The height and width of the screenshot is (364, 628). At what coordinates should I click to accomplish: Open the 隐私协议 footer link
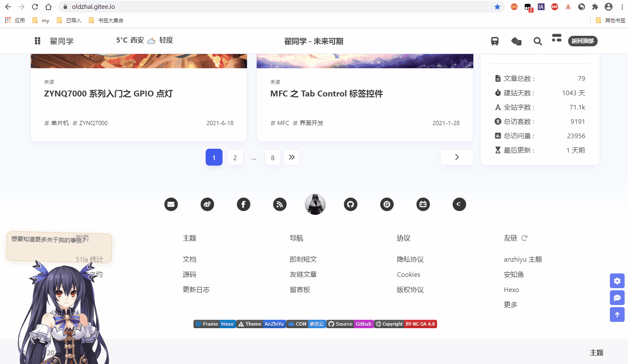coord(411,259)
